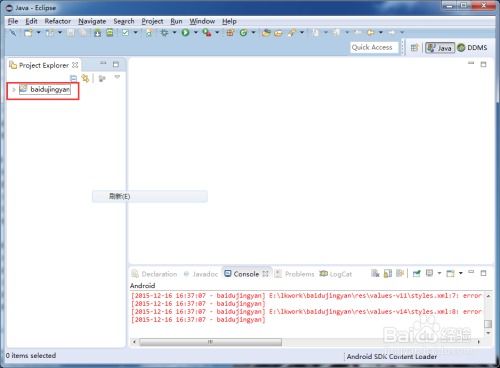
Task: Click the Debug bug icon in toolbar
Action: point(164,32)
